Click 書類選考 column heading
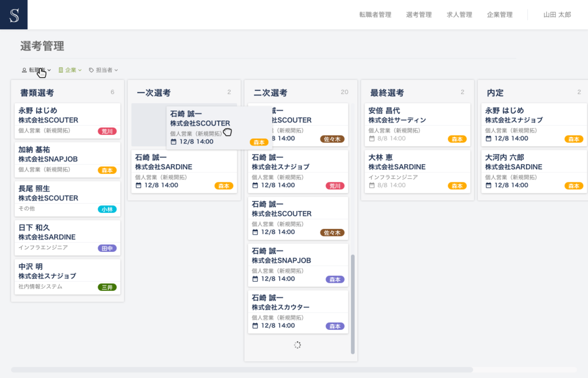This screenshot has height=378, width=588. pos(37,93)
